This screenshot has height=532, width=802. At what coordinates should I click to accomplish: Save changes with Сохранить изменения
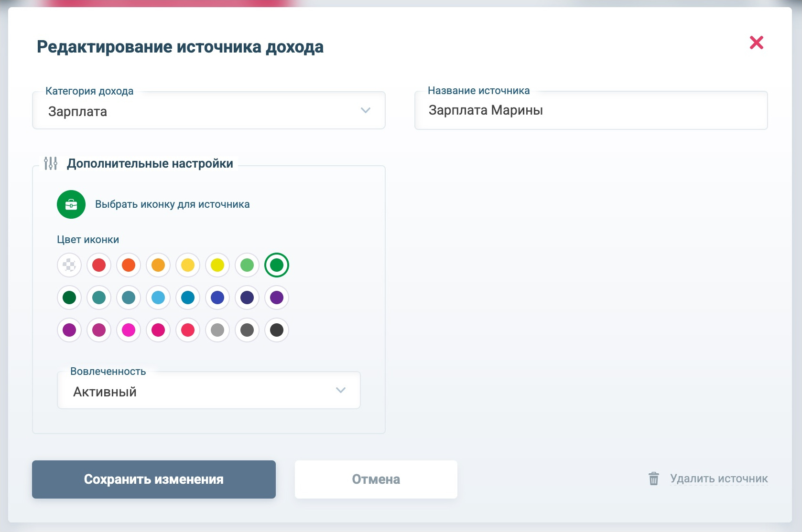coord(154,479)
